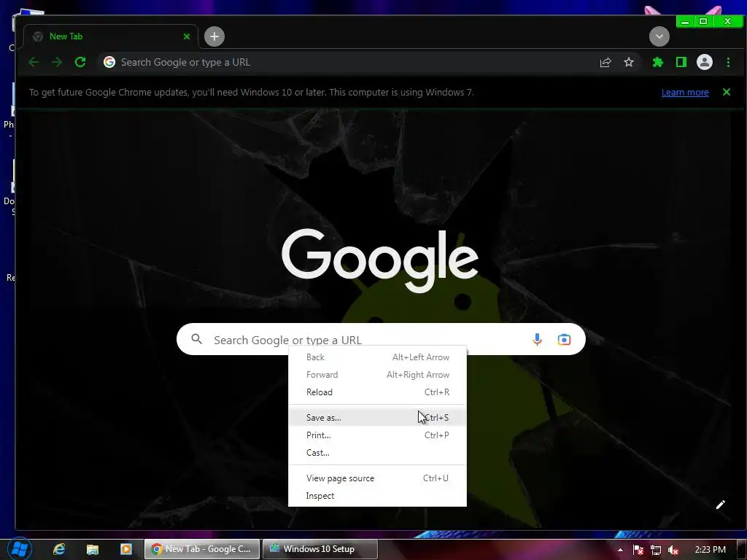The height and width of the screenshot is (560, 747).
Task: Dismiss the Windows 7 update notice
Action: (x=727, y=92)
